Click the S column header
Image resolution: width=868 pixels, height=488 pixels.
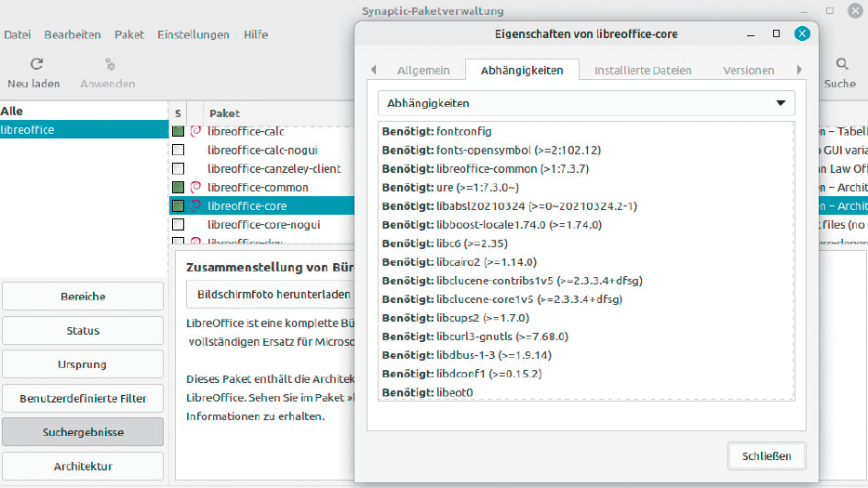tap(179, 112)
